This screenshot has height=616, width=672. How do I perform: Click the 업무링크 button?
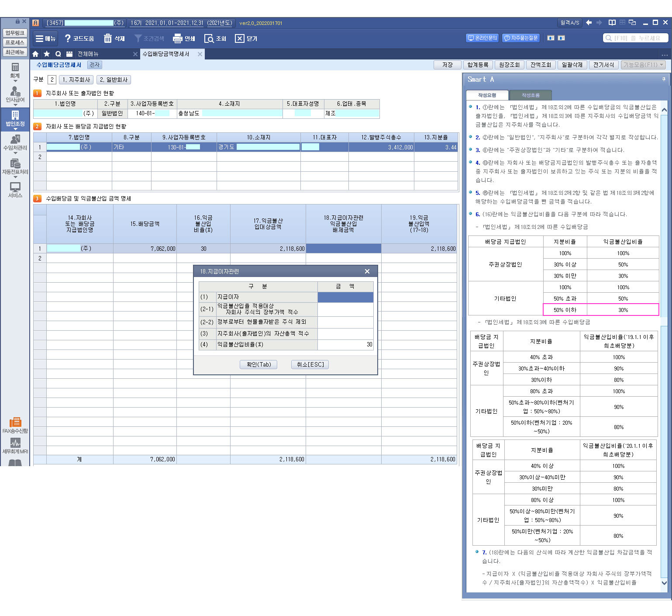15,33
